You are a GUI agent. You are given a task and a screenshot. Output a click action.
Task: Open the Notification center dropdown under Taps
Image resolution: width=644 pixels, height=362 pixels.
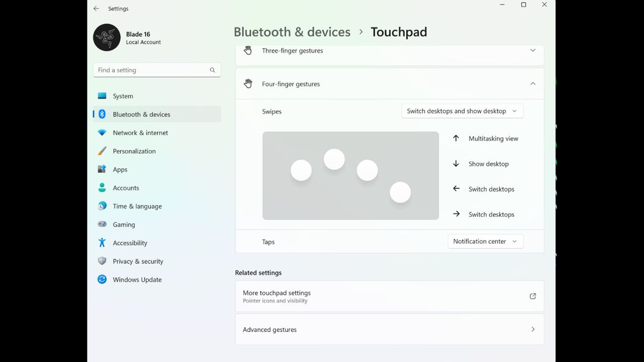coord(485,241)
